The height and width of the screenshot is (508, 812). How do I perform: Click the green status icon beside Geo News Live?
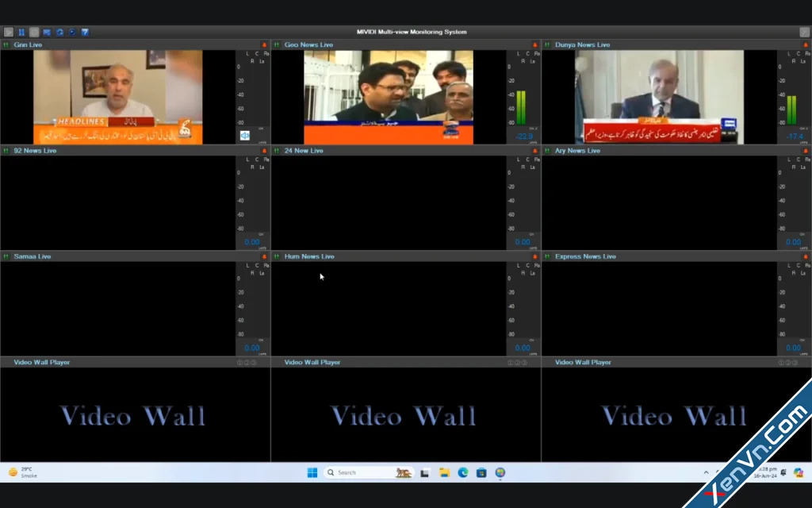(x=277, y=45)
